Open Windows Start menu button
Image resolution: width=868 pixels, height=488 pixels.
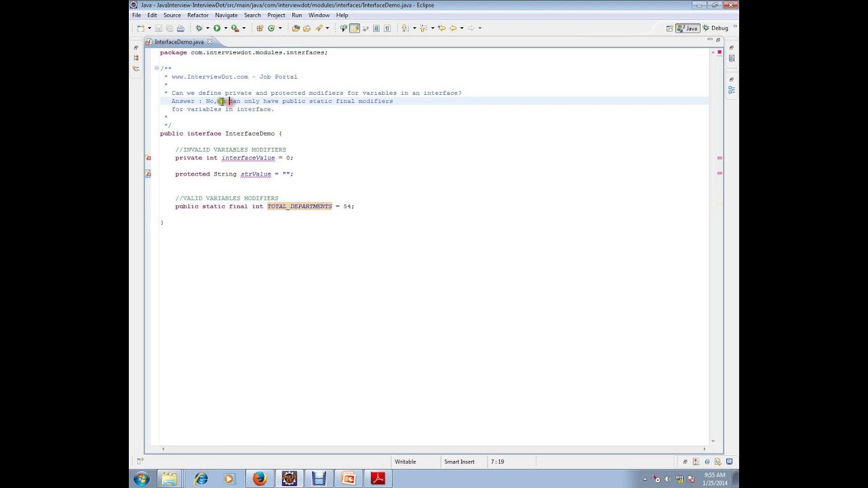pyautogui.click(x=141, y=479)
